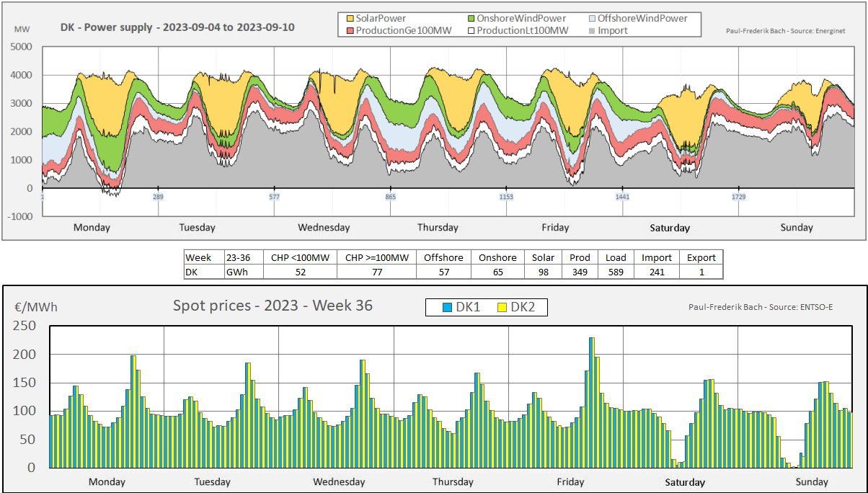Viewport: 868px width, 493px height.
Task: Select the Import value 241 table cell
Action: tap(657, 272)
